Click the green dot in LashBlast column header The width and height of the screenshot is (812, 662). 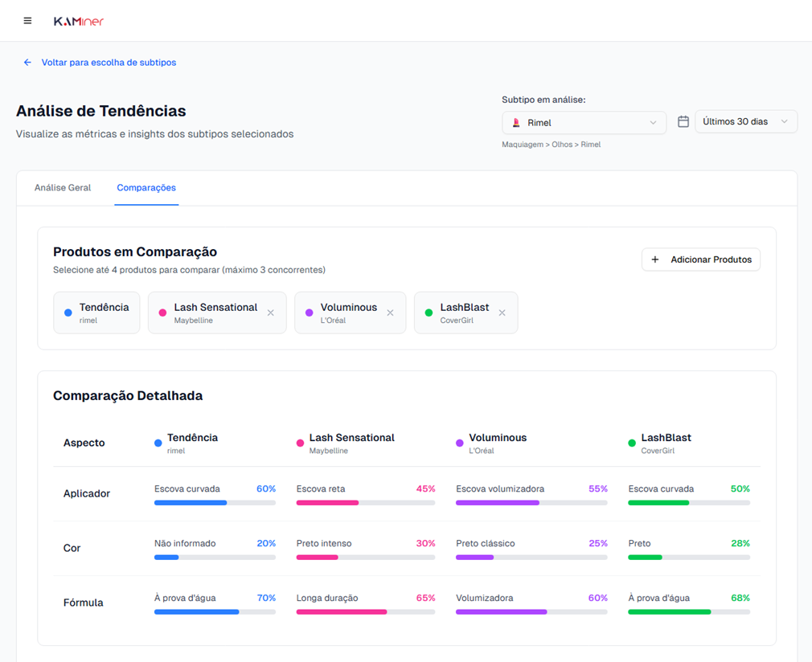(x=632, y=443)
